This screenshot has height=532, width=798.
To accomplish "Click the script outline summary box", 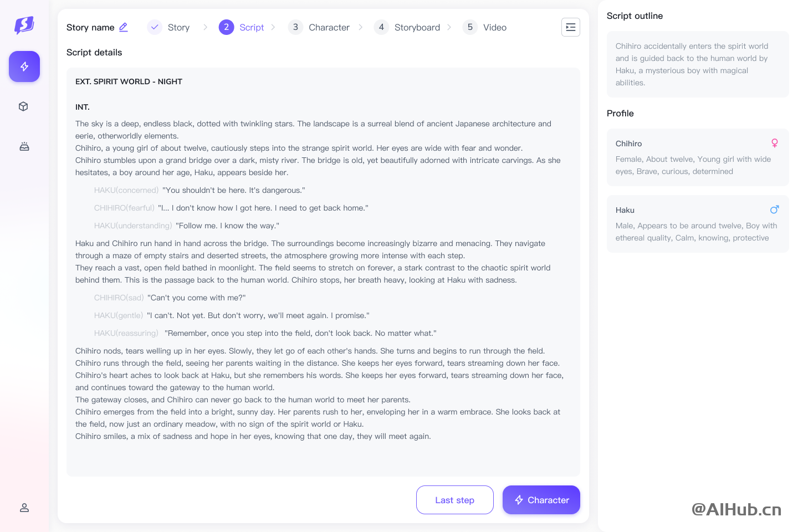I will [x=698, y=64].
